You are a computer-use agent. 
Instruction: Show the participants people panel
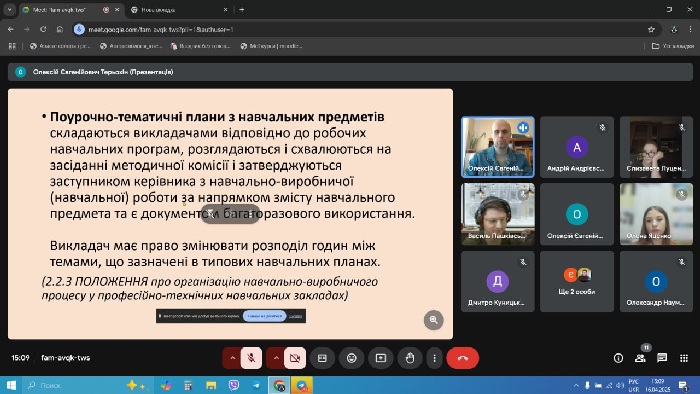640,358
